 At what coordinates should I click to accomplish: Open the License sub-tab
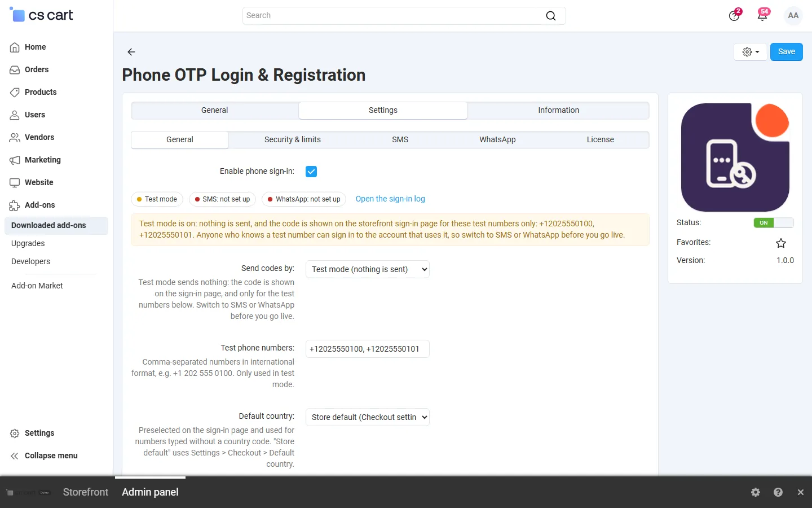601,140
